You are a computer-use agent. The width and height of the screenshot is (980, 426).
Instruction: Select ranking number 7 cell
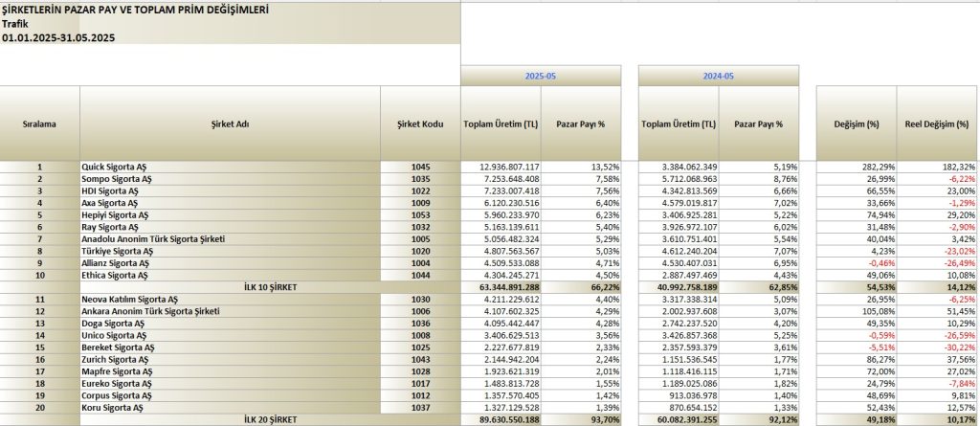(40, 239)
